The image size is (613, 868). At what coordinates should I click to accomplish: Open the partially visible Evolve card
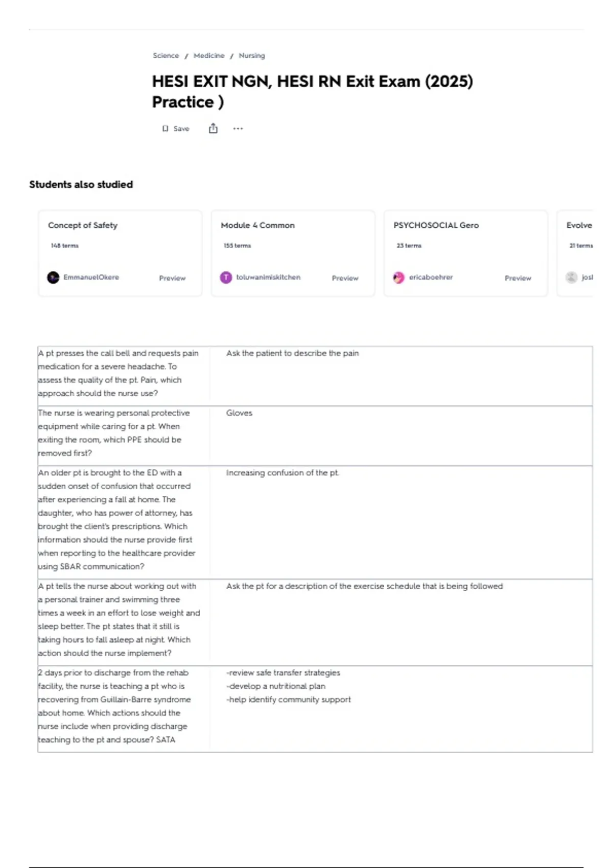pos(579,225)
